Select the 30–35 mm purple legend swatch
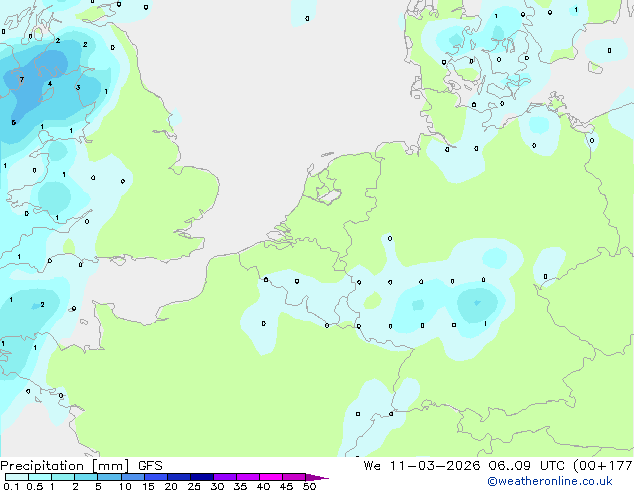This screenshot has width=634, height=490. 224,477
